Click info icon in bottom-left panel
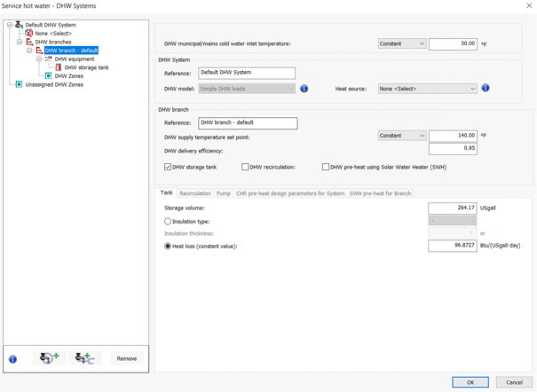This screenshot has width=537, height=392. click(x=12, y=359)
